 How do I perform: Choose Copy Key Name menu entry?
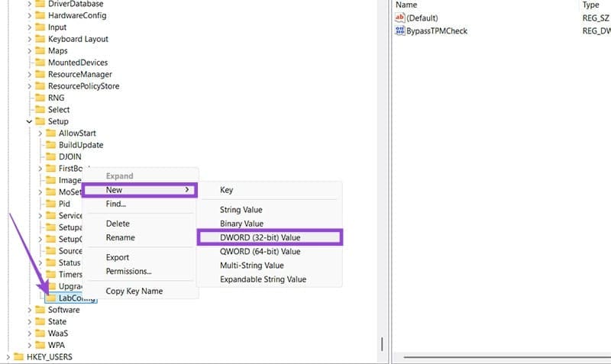134,291
